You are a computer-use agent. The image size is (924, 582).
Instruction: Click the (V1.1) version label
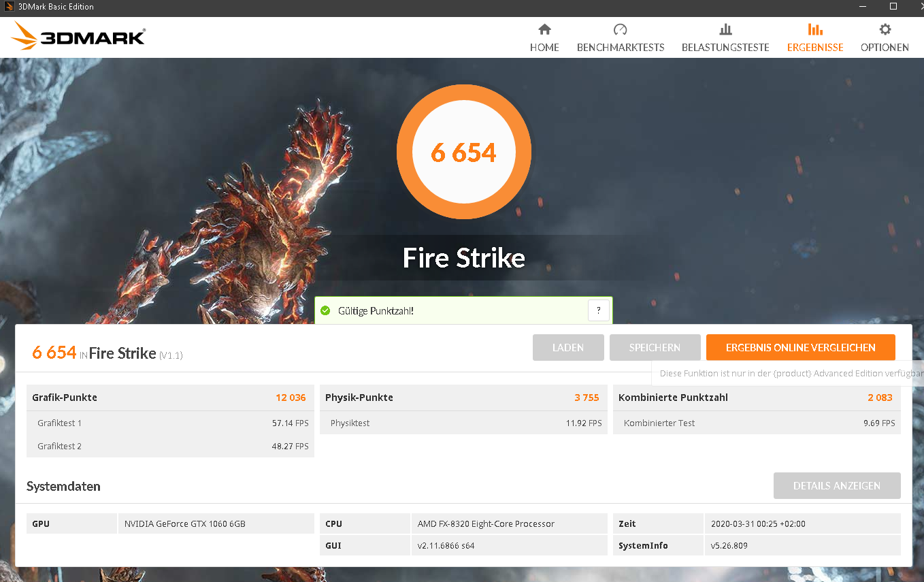[171, 355]
